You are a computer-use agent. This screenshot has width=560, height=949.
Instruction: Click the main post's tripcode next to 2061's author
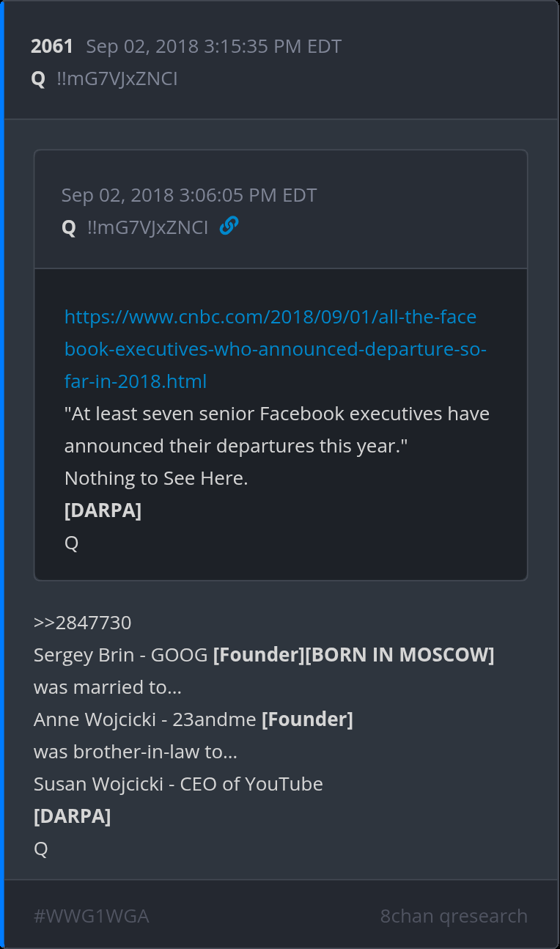coord(117,78)
